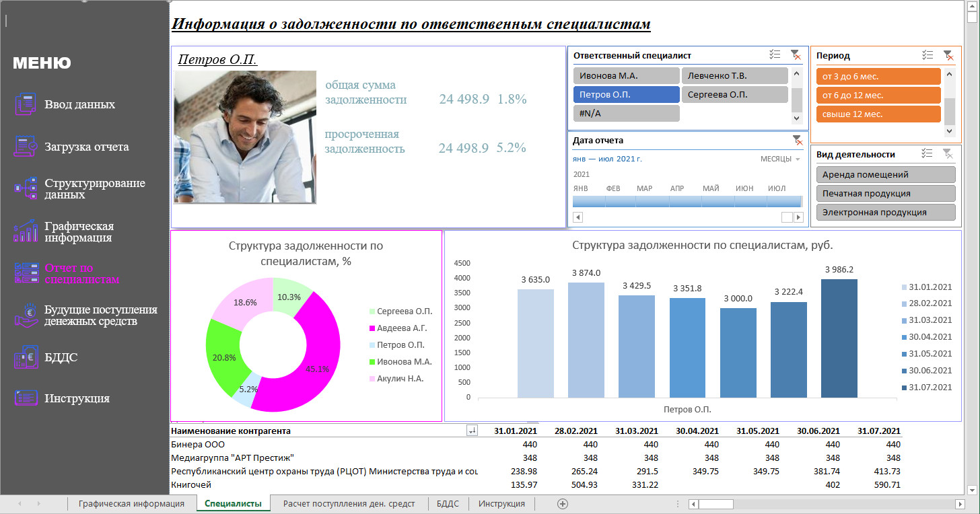Switch to the БДДС sheet tab
This screenshot has height=514, width=980.
coord(447,503)
